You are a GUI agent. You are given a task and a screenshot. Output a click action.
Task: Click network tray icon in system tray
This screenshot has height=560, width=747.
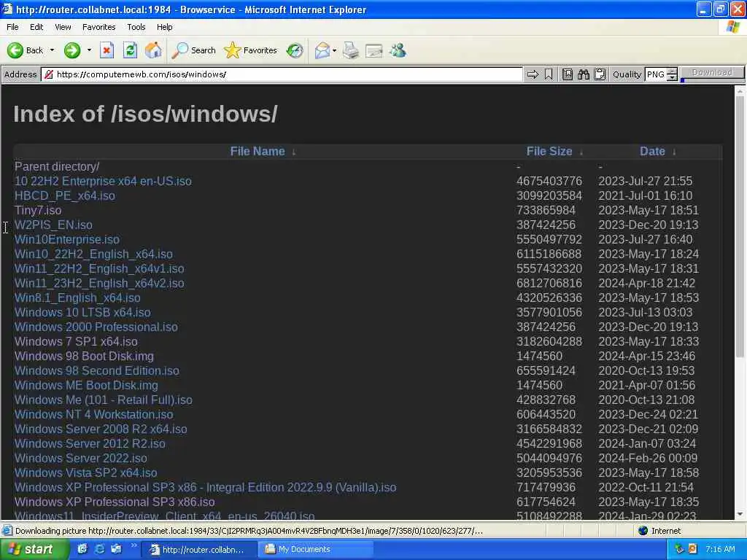coord(679,549)
